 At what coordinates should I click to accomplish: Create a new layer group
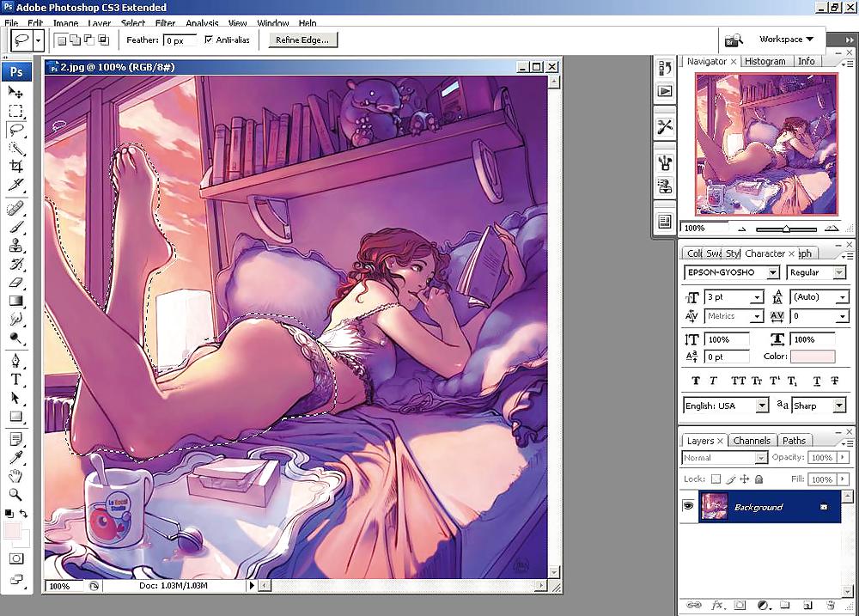point(785,606)
